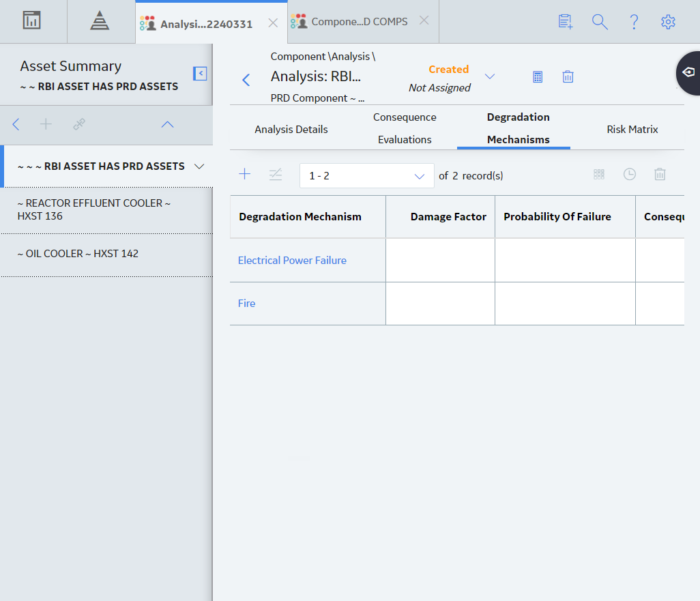Select OIL COOLER HXST 142 asset
Viewport: 700px width, 601px height.
point(106,254)
